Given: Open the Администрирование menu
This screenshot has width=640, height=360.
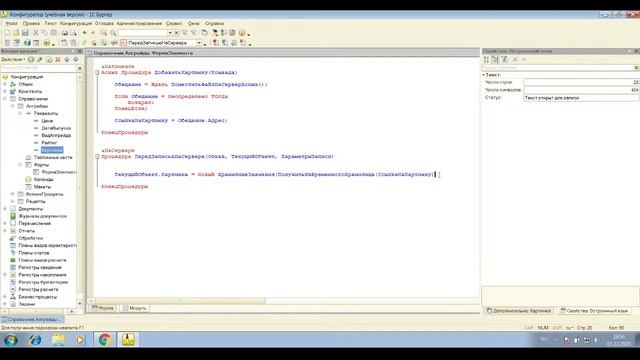Looking at the screenshot, I should 139,24.
